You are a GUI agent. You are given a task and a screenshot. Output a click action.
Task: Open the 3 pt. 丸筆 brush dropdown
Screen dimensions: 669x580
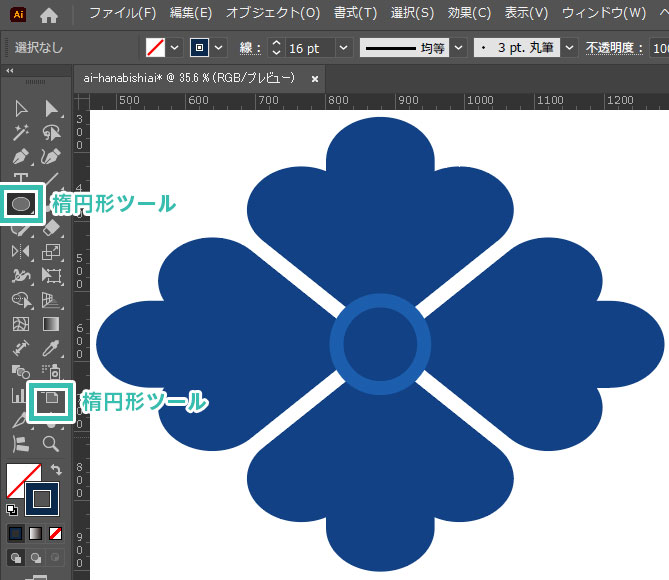pyautogui.click(x=569, y=48)
